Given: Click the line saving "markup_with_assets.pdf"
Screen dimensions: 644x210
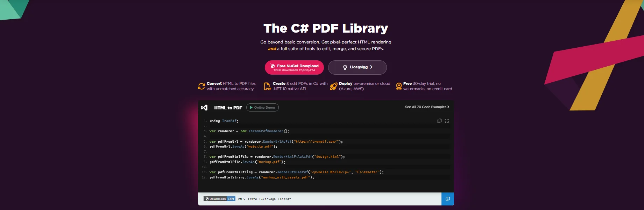Looking at the screenshot, I should tap(262, 177).
